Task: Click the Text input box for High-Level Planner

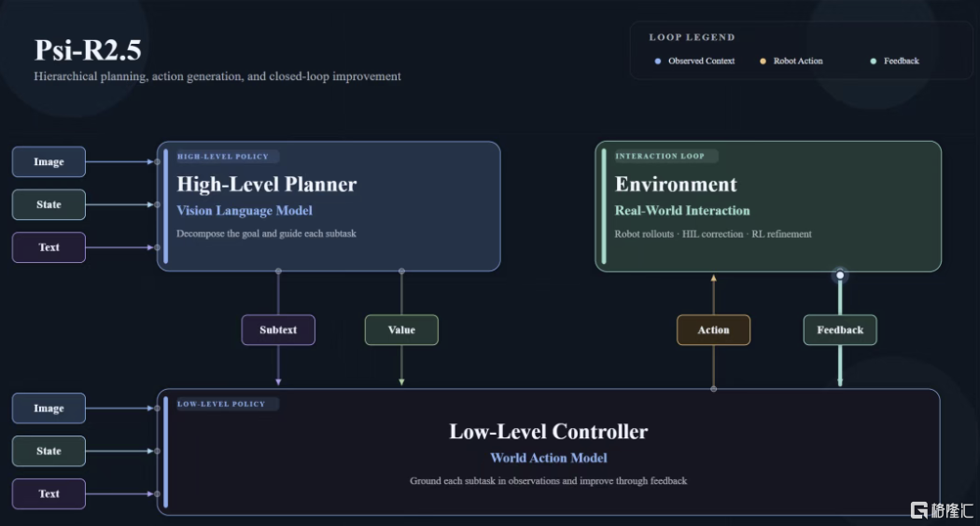Action: tap(49, 247)
